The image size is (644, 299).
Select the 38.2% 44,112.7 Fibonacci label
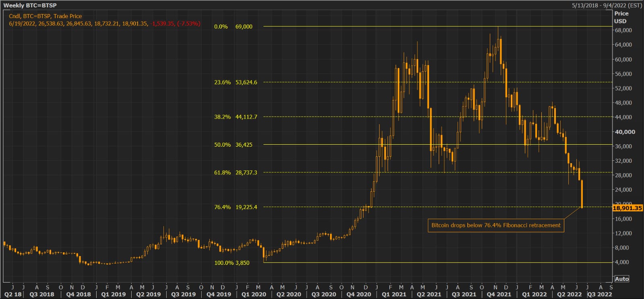[235, 117]
